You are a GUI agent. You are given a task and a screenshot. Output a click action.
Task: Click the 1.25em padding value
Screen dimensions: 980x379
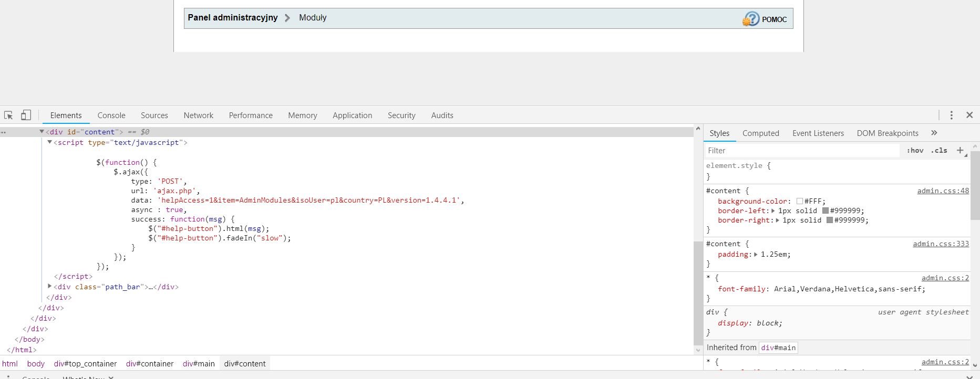tap(773, 255)
